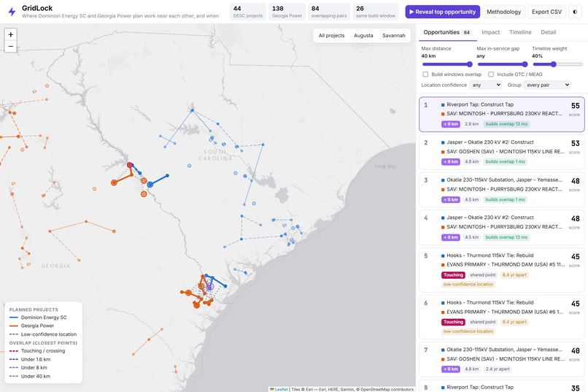Select opportunity 2 Jasper – Okatie card
The height and width of the screenshot is (392, 588).
pos(502,152)
